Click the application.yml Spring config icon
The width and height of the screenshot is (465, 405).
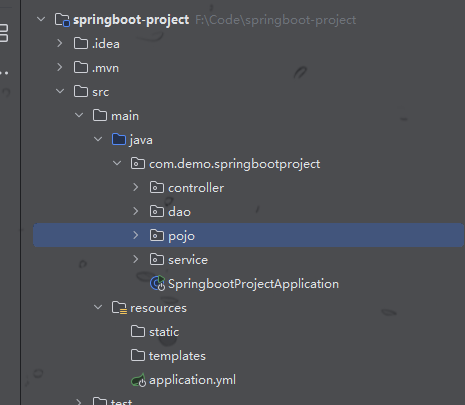[x=138, y=380]
